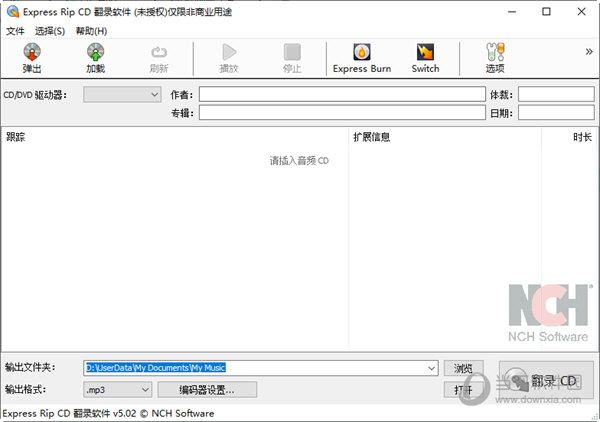Click into the 体裁 input field

pos(556,94)
